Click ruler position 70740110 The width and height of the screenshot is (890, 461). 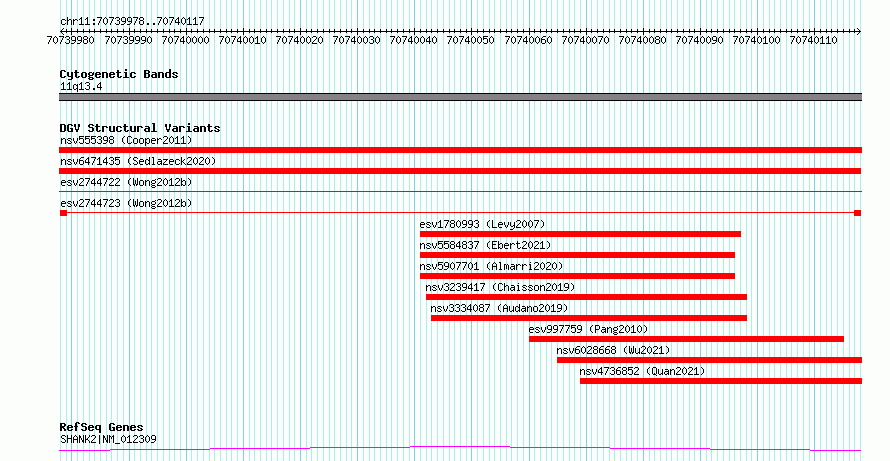click(814, 40)
